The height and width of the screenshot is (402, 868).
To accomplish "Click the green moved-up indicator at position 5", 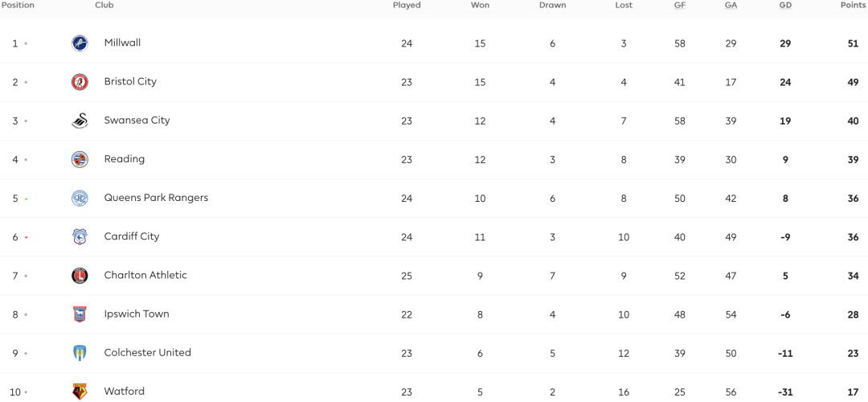I will 26,199.
